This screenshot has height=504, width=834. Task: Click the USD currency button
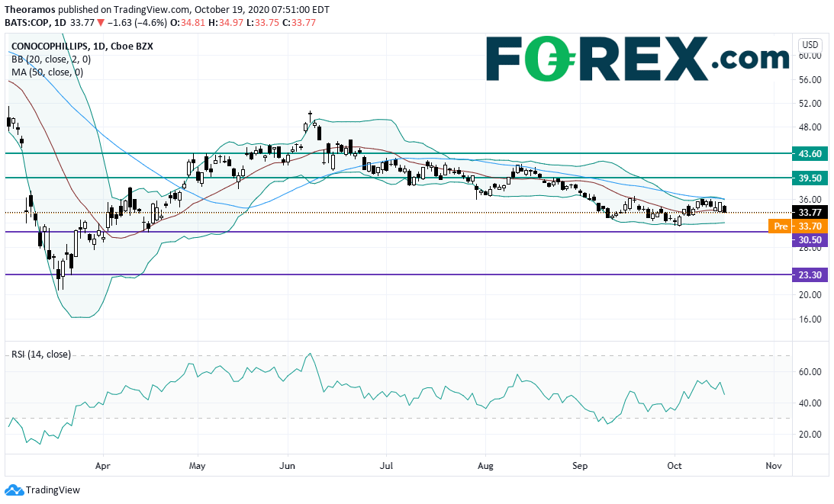(x=810, y=45)
